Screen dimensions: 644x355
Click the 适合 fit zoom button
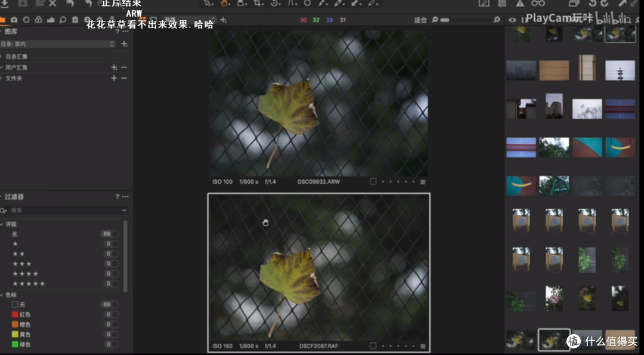420,20
